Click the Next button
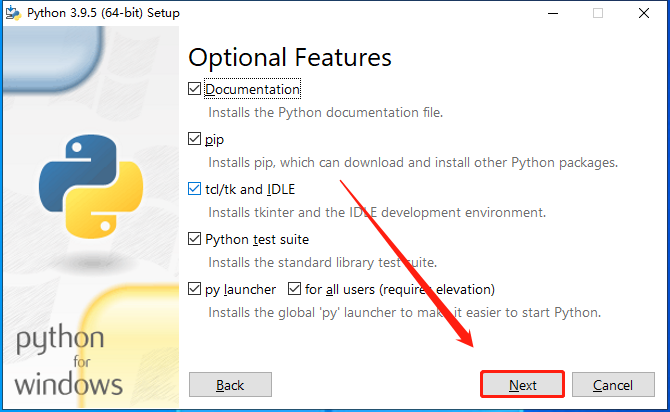 click(x=522, y=385)
